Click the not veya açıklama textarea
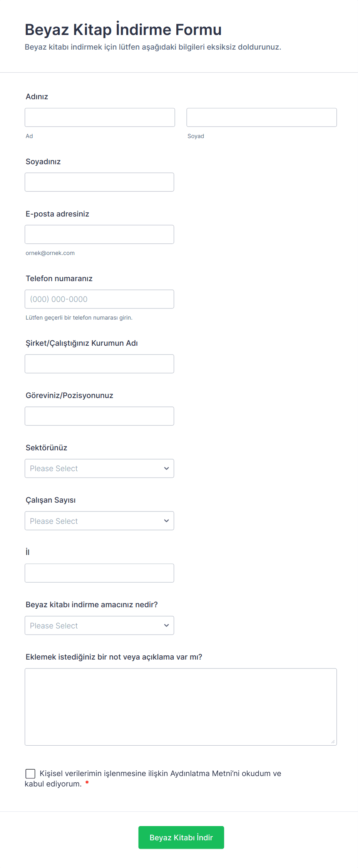Screen dimensions: 358x868 tap(181, 707)
